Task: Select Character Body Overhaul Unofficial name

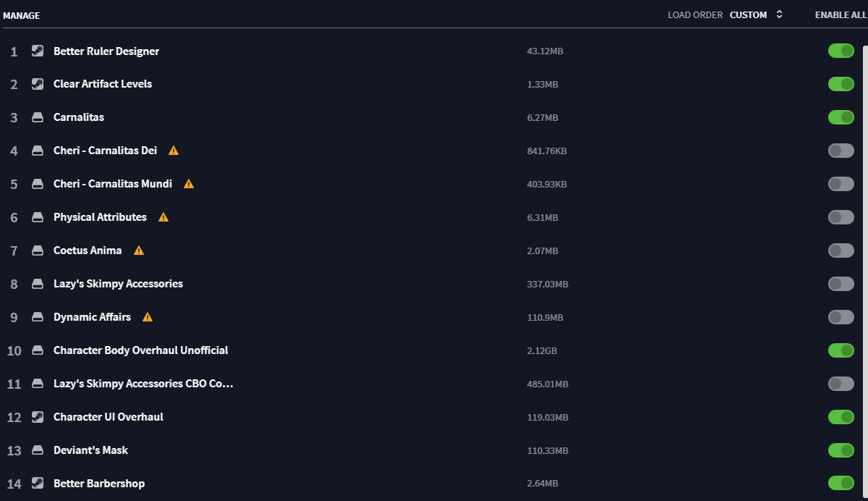Action: (141, 350)
